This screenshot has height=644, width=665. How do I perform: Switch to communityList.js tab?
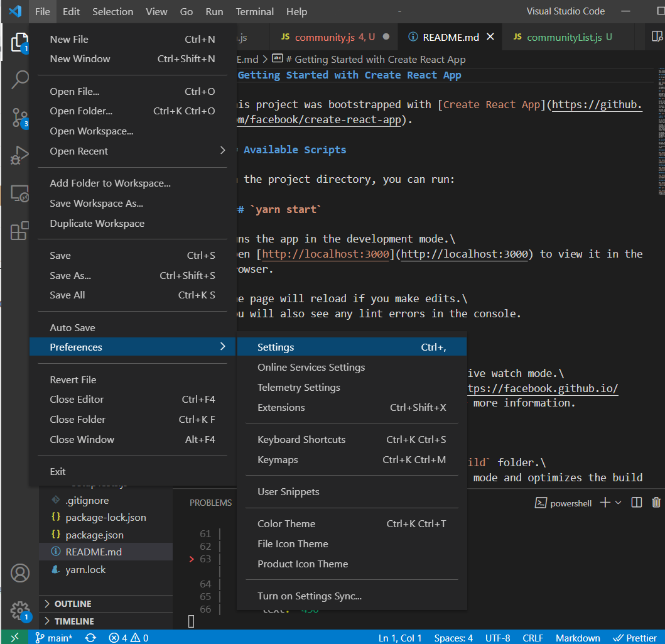(568, 37)
